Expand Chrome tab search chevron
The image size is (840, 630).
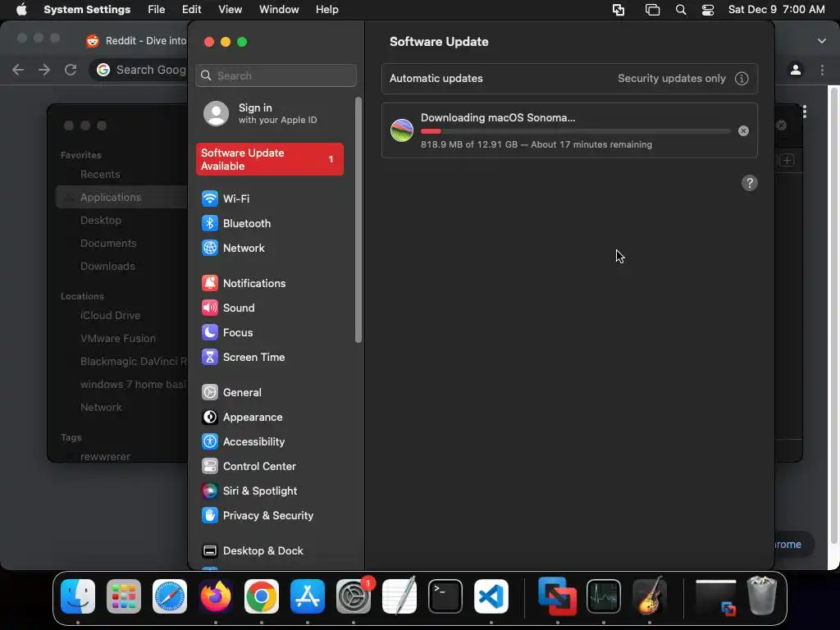(822, 41)
